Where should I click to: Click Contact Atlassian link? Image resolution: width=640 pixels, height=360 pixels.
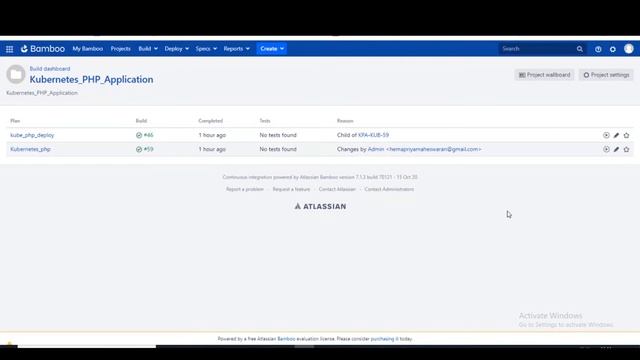click(x=337, y=189)
